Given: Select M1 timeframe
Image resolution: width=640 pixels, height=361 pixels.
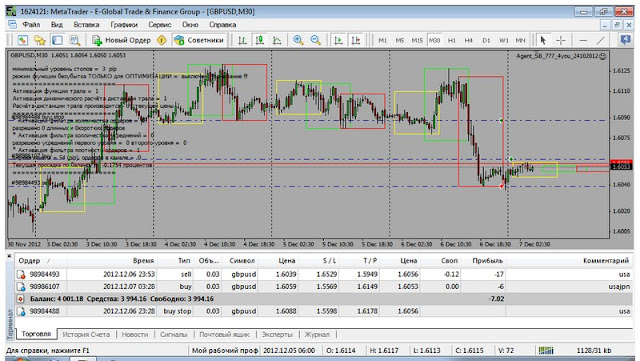Looking at the screenshot, I should pyautogui.click(x=382, y=40).
